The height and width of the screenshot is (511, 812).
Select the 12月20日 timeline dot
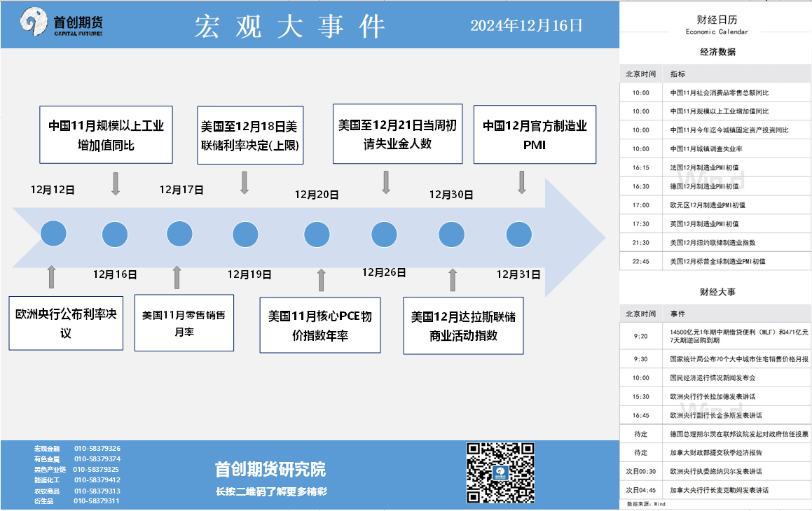(x=317, y=234)
